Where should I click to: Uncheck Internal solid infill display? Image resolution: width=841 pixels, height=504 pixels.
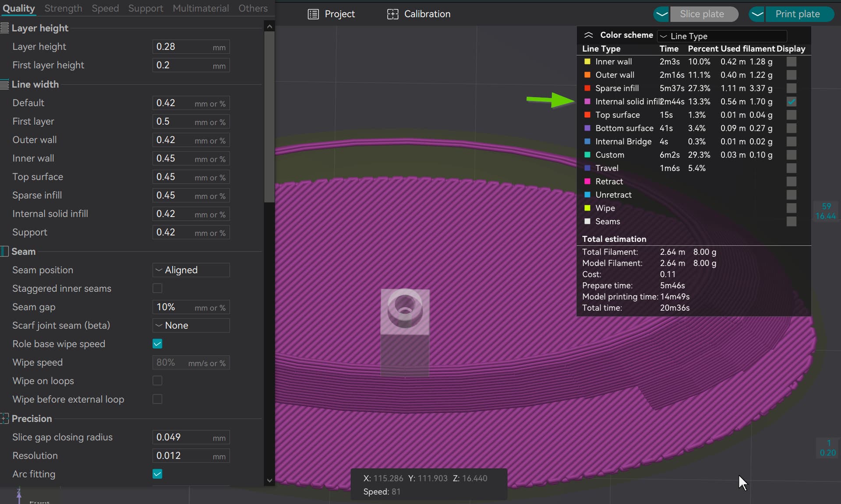(792, 102)
